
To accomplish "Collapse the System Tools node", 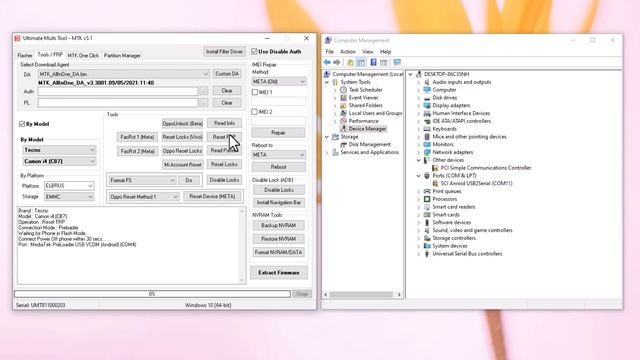I will coord(327,82).
